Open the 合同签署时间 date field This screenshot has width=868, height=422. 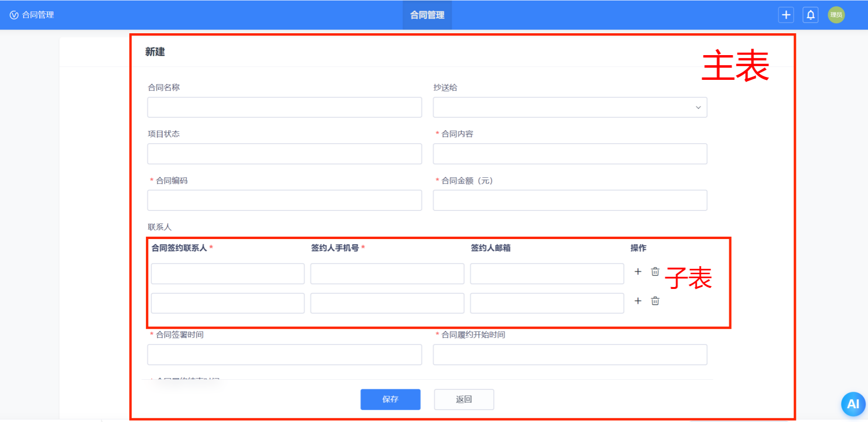pyautogui.click(x=284, y=355)
